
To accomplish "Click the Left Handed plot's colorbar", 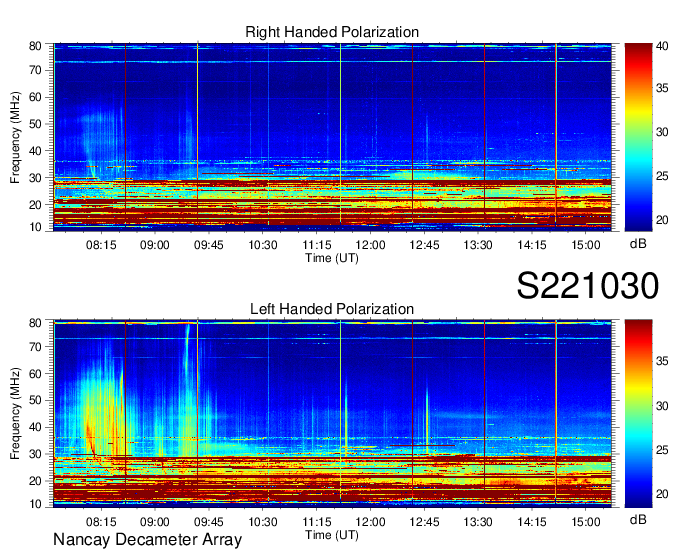I will [638, 414].
